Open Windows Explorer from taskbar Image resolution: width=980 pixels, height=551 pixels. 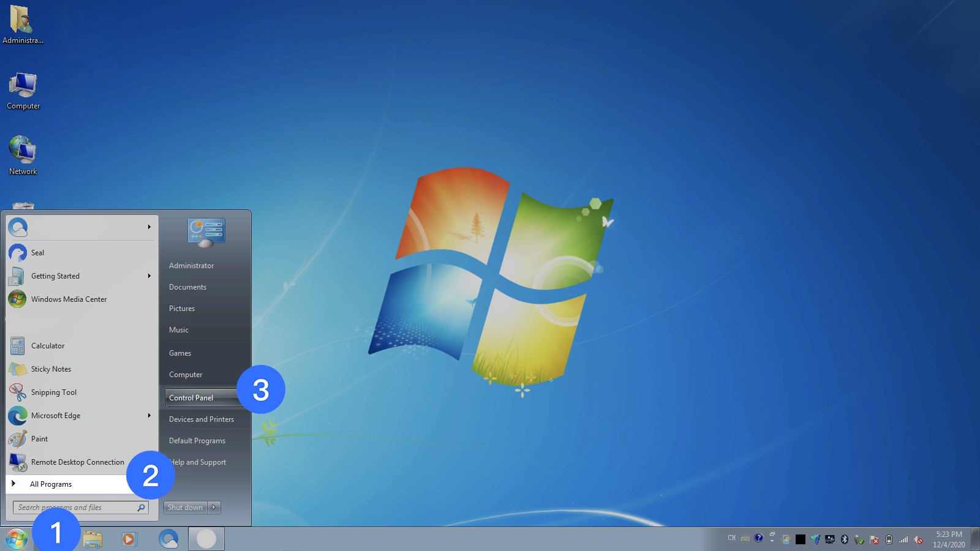pos(92,539)
